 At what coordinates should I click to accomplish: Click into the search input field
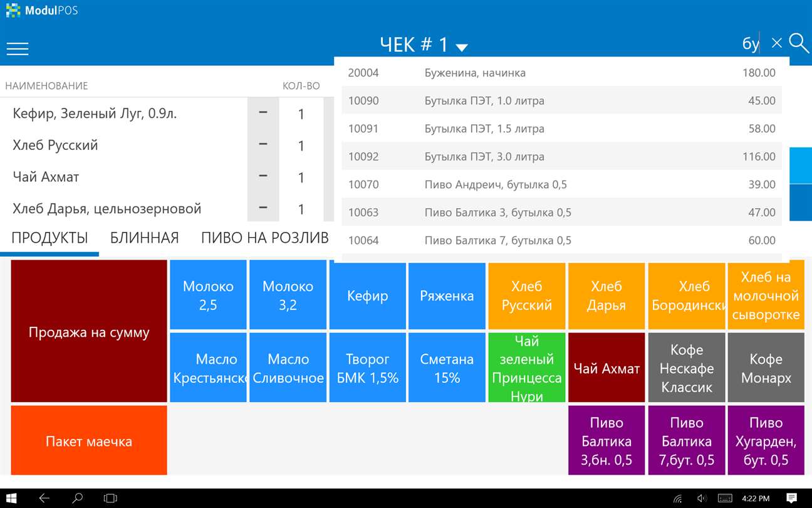point(751,43)
